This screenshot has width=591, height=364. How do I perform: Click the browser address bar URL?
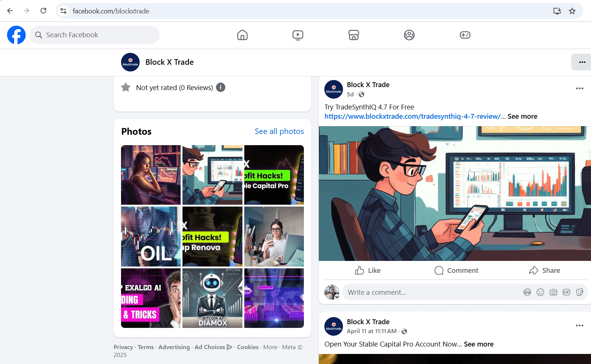click(x=111, y=11)
